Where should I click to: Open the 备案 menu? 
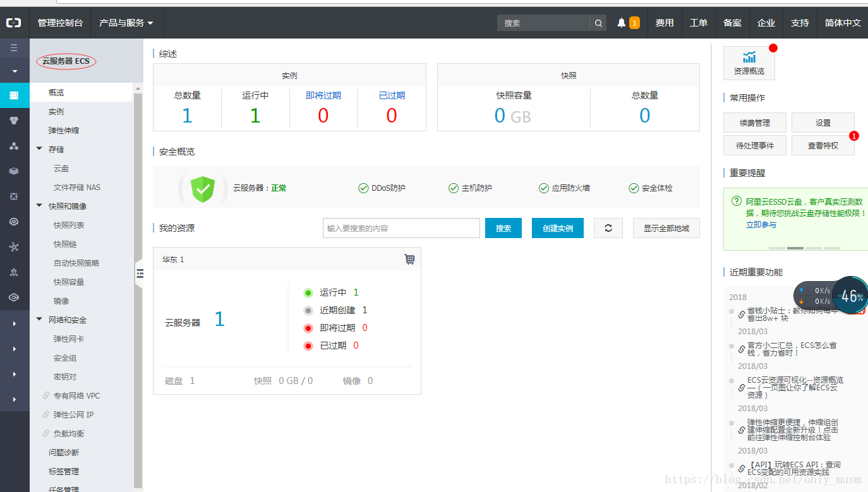coord(733,23)
